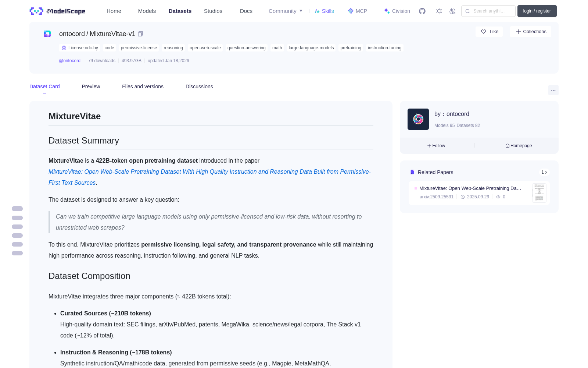Click the plus icon on Collections
The width and height of the screenshot is (588, 368).
pos(519,32)
